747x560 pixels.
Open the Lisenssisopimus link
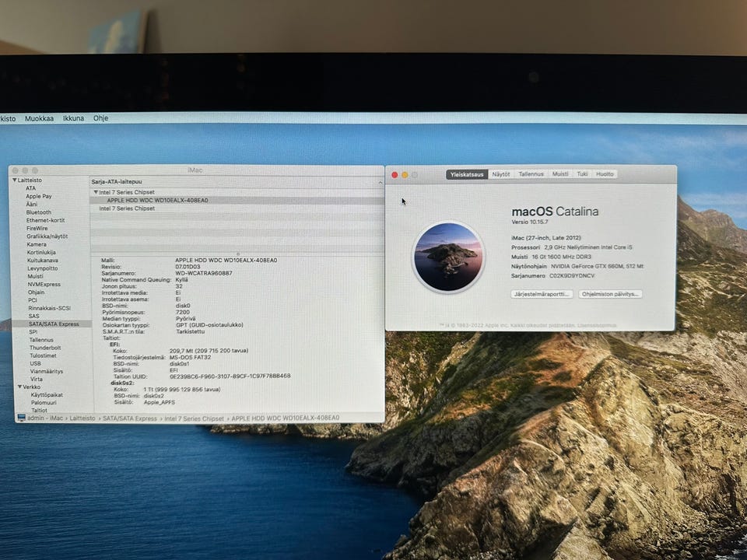click(x=597, y=326)
